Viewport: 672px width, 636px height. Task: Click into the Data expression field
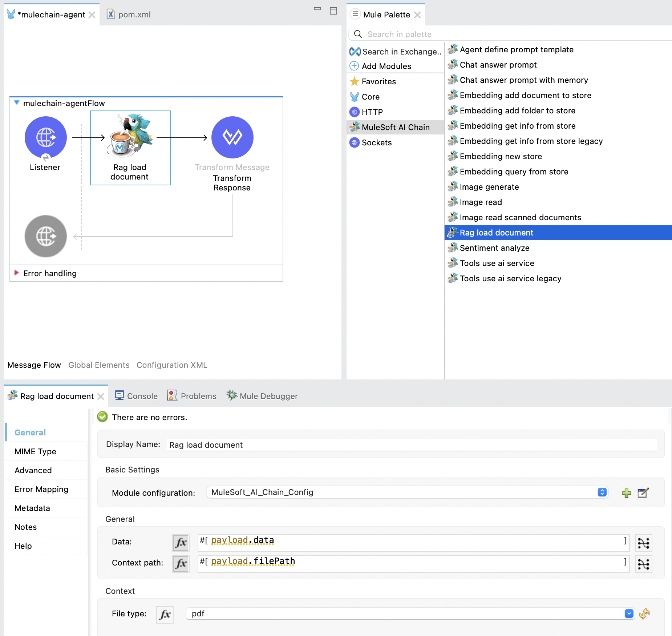[413, 542]
